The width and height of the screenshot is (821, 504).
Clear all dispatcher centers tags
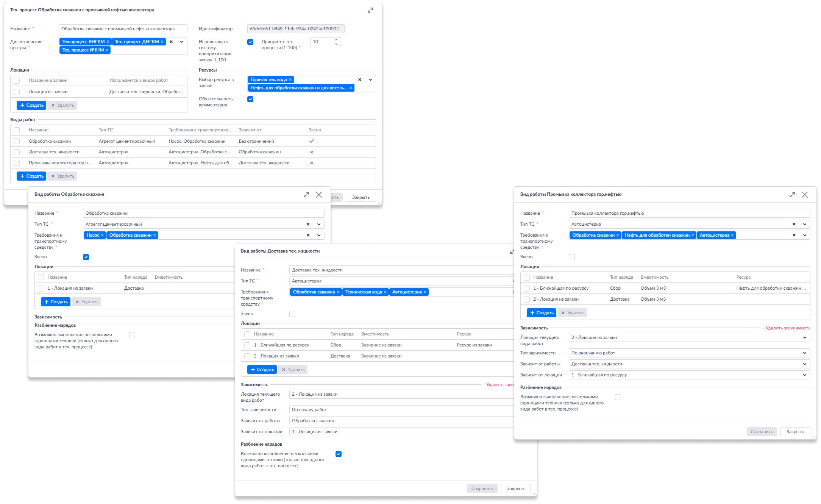[x=171, y=42]
